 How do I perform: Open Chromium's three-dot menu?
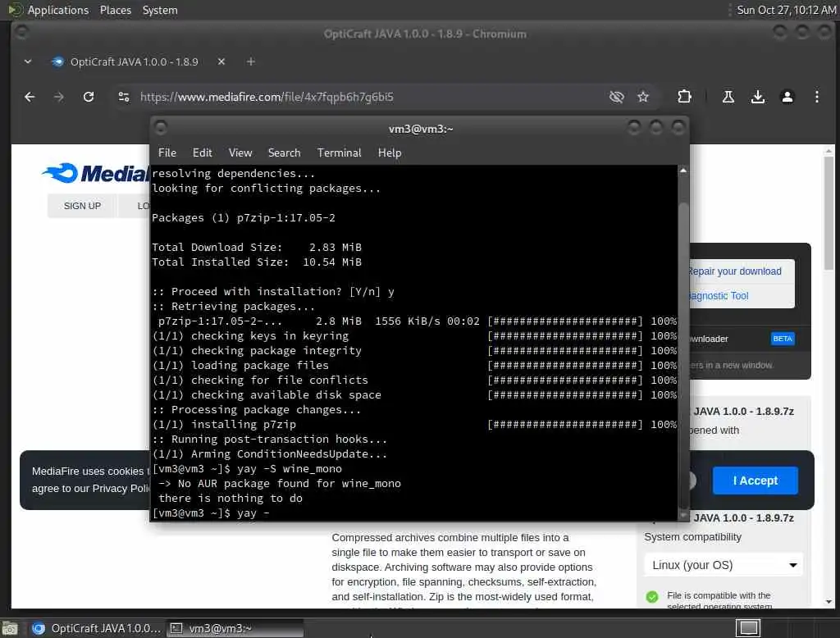click(816, 97)
